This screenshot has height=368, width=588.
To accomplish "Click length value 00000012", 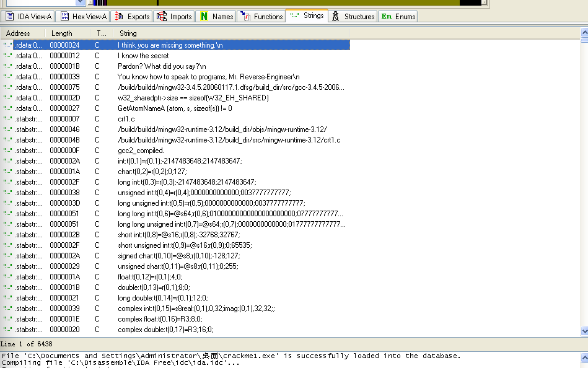I will [x=64, y=56].
